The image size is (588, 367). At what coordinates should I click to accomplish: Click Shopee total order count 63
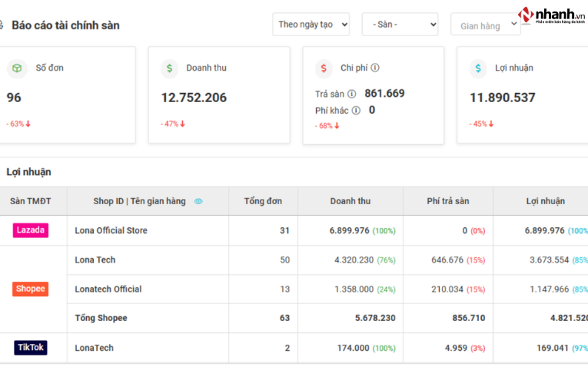pyautogui.click(x=284, y=318)
